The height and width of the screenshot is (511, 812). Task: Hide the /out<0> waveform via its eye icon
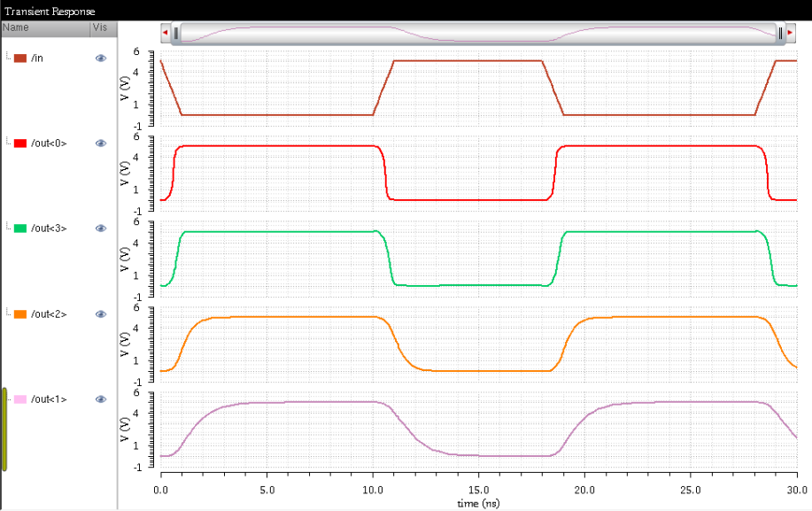point(100,143)
